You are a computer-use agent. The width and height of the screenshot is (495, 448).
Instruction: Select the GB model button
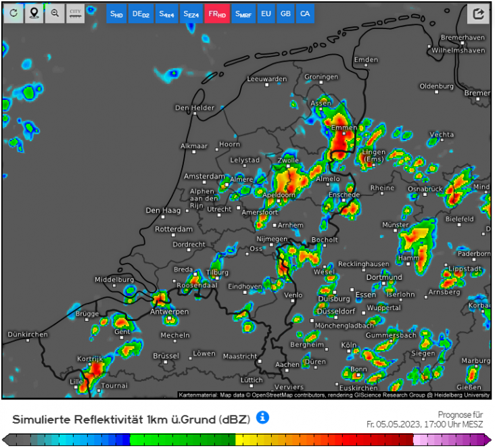[285, 14]
